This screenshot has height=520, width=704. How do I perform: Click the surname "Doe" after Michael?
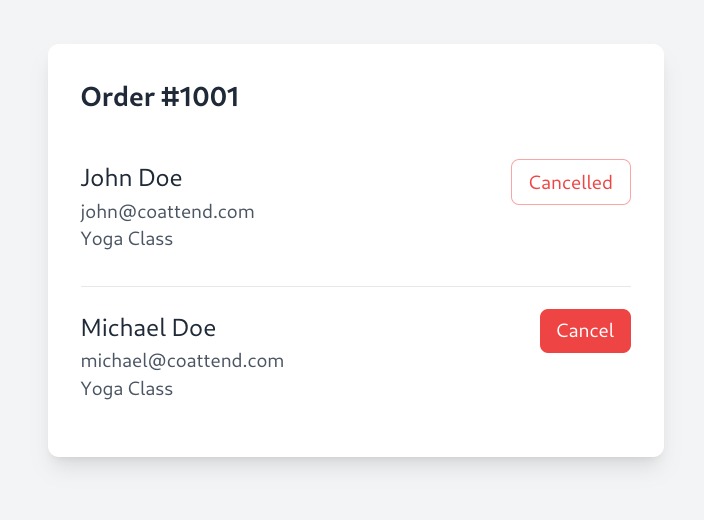[194, 328]
